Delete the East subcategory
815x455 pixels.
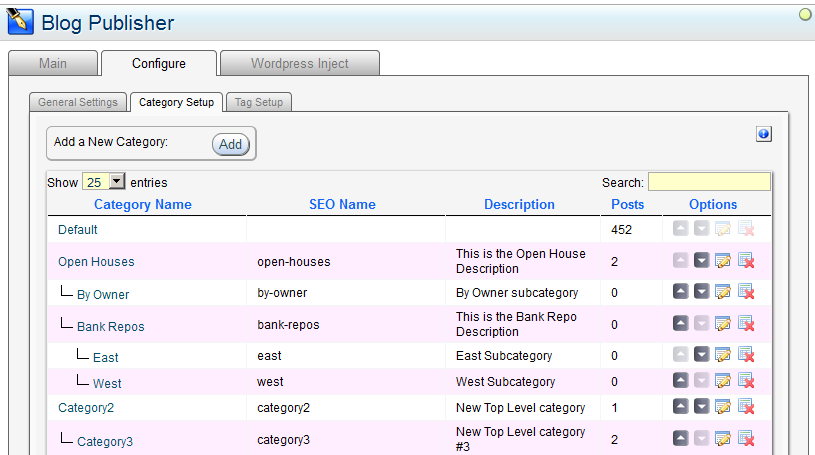click(746, 355)
